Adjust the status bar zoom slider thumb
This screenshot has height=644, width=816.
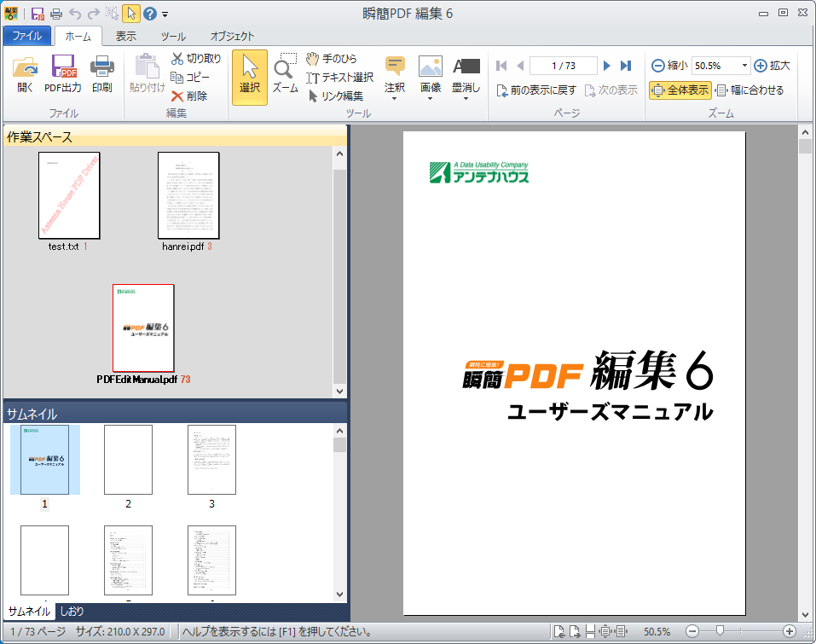pos(720,631)
